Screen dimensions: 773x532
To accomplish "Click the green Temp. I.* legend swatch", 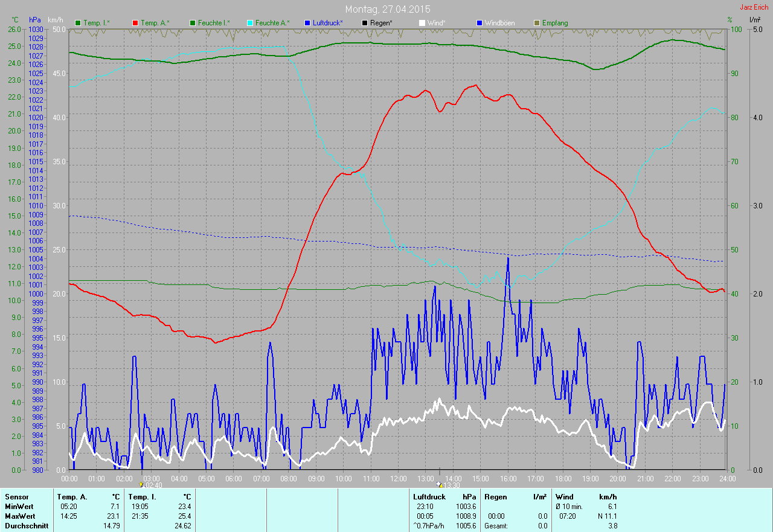I will [x=78, y=23].
